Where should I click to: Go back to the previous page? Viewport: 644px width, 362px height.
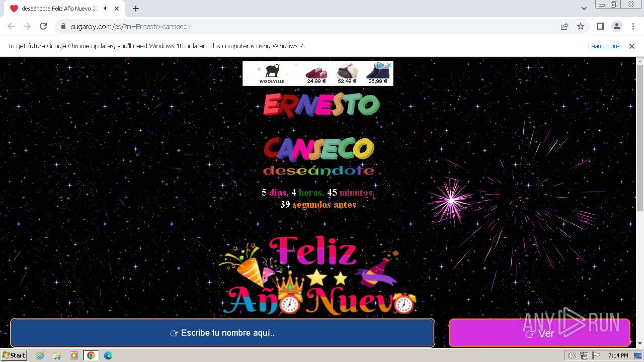tap(11, 27)
